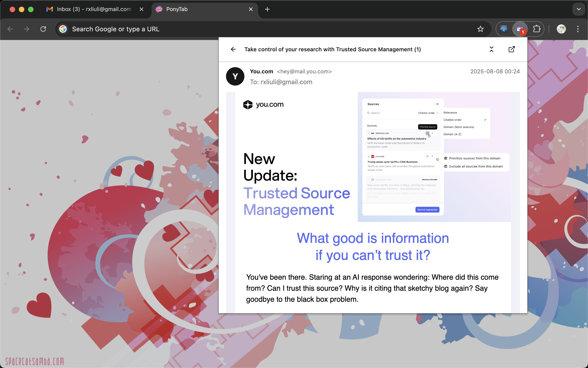
Task: Click the email date 2025-08-08 00:24
Action: (x=495, y=72)
